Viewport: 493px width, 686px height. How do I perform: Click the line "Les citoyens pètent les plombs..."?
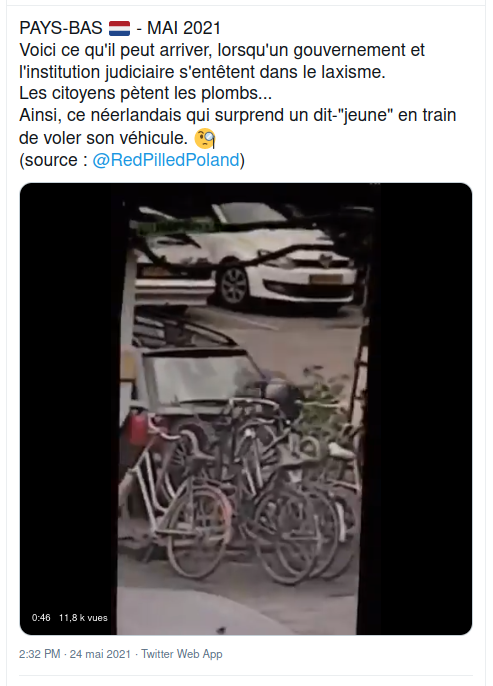click(x=146, y=94)
